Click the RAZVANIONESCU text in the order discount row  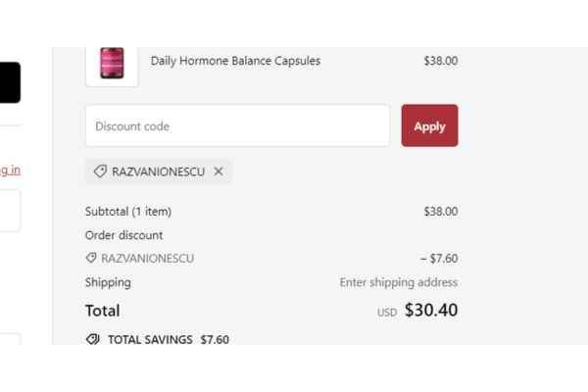[x=147, y=259]
